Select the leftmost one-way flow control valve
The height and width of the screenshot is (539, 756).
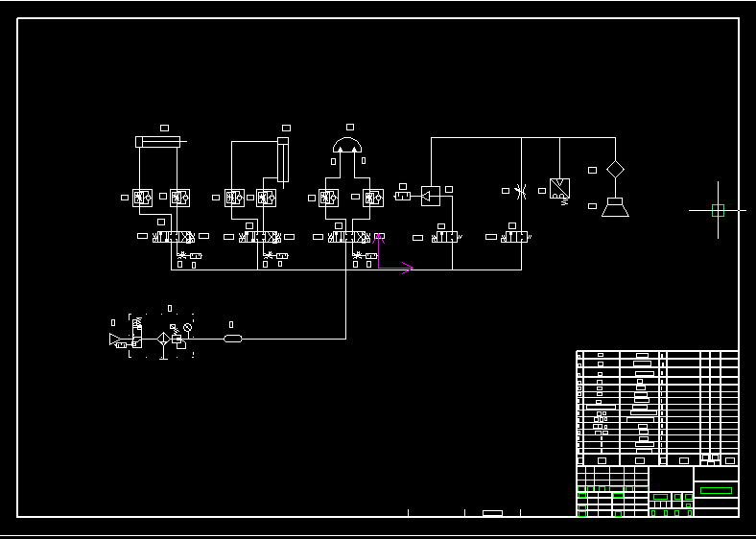click(142, 198)
